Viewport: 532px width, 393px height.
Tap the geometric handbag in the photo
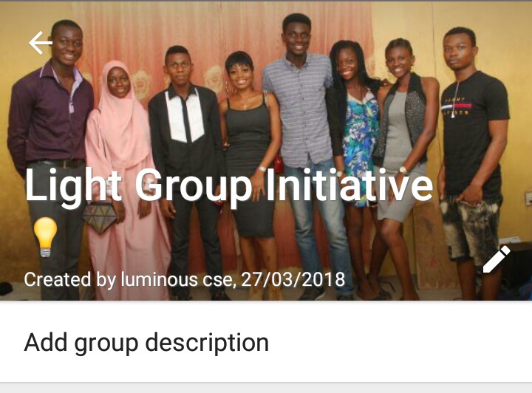coord(100,218)
